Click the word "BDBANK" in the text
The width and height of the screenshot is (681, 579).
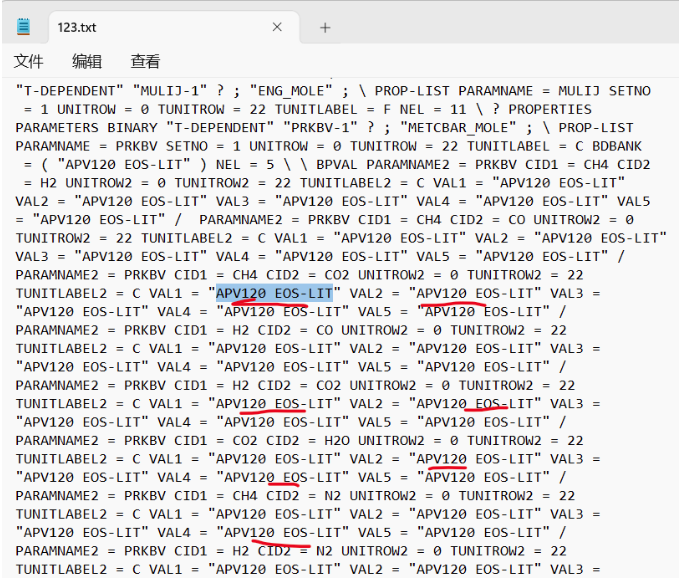617,146
